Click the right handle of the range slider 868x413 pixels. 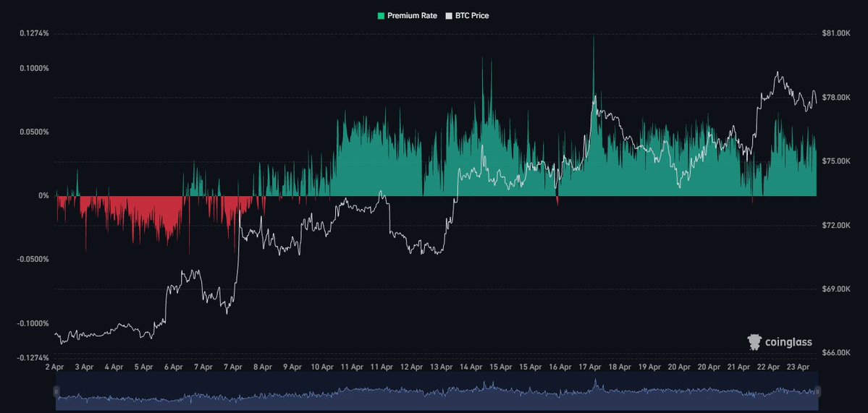(x=817, y=391)
